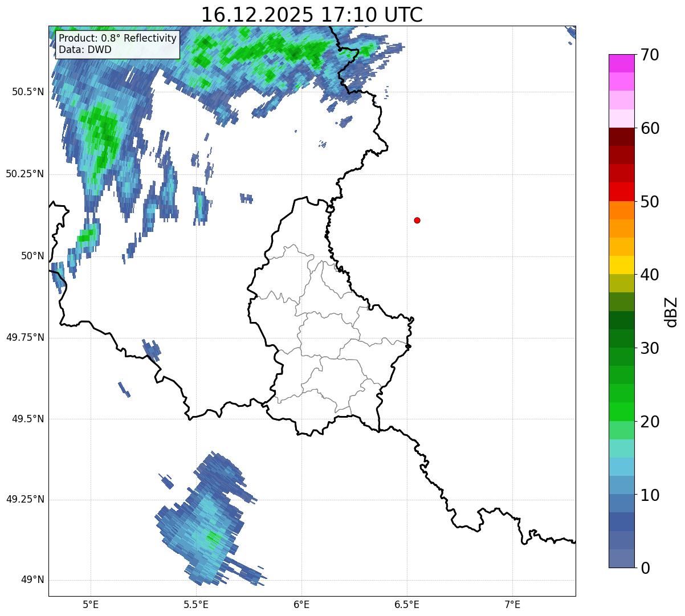Click the title '16.12.2025 17:10 UTC'
Screen dimensions: 685x616
pyautogui.click(x=312, y=15)
